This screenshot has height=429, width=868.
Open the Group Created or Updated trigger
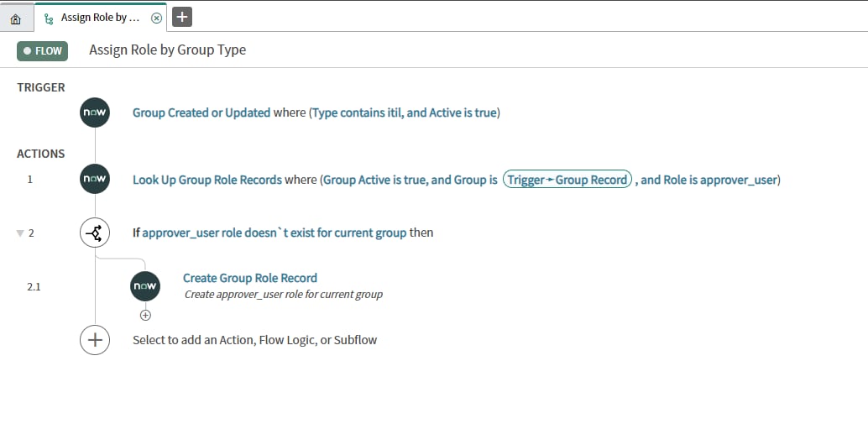[201, 112]
